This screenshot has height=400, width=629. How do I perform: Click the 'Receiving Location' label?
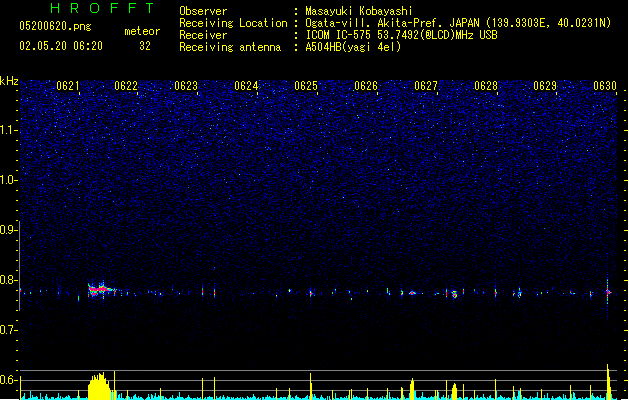233,23
